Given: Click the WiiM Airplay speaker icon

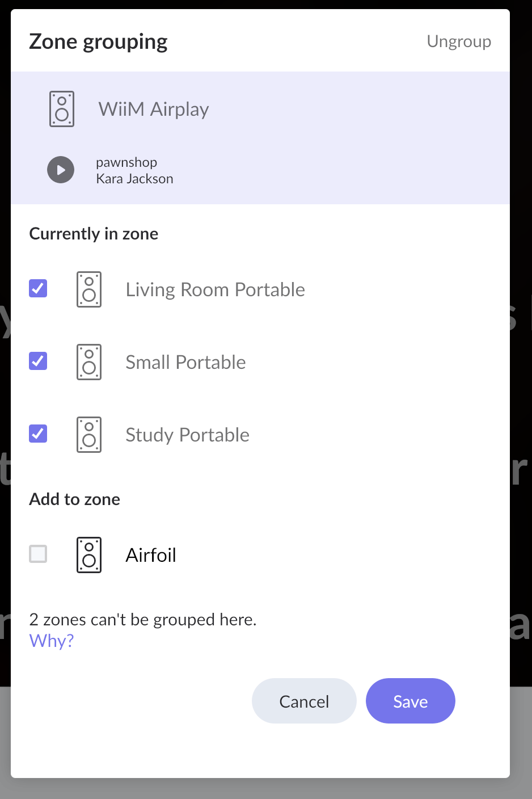Looking at the screenshot, I should 62,109.
